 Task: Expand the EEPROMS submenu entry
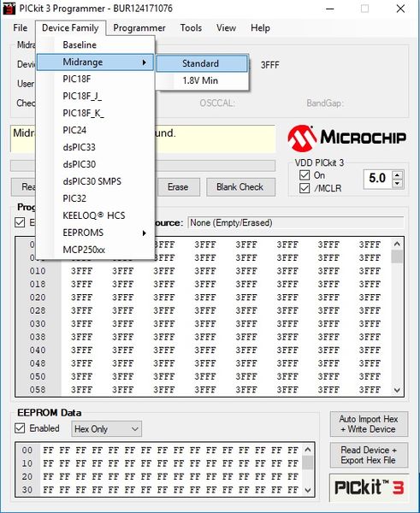click(95, 233)
